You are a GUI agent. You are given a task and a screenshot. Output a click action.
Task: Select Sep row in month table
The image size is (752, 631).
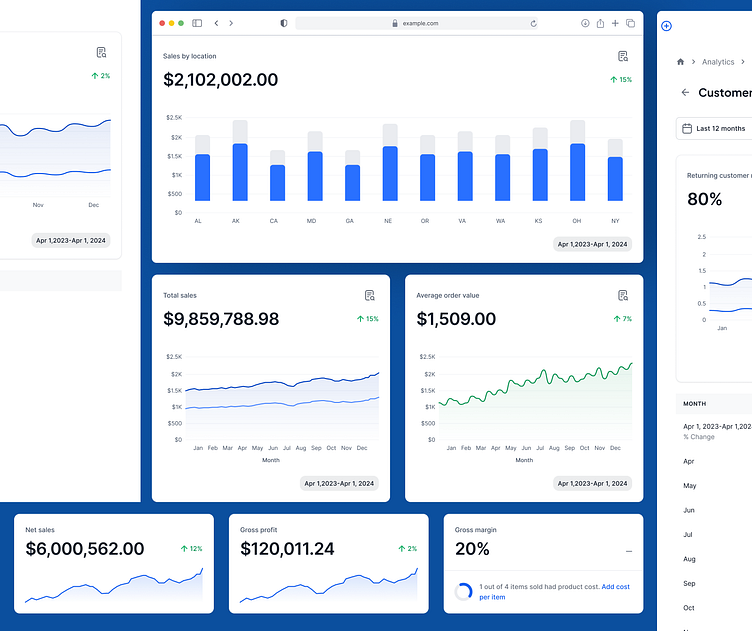pyautogui.click(x=689, y=584)
